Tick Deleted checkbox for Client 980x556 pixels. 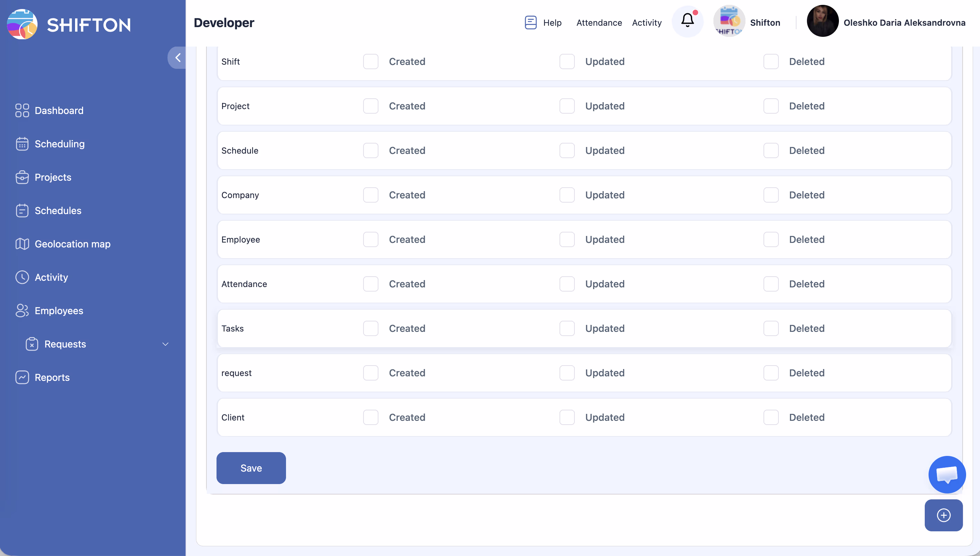[x=771, y=417]
